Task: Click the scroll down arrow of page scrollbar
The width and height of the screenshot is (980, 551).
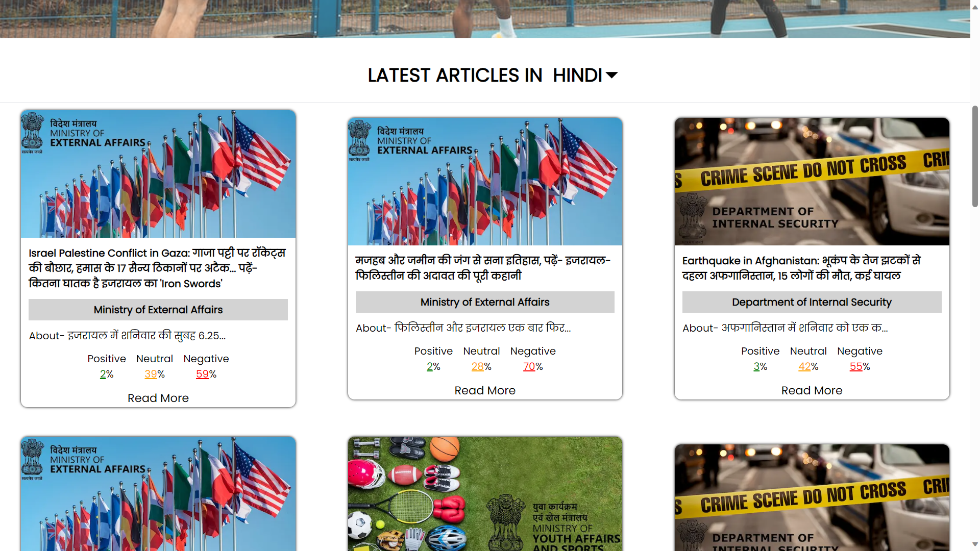Action: (x=975, y=544)
